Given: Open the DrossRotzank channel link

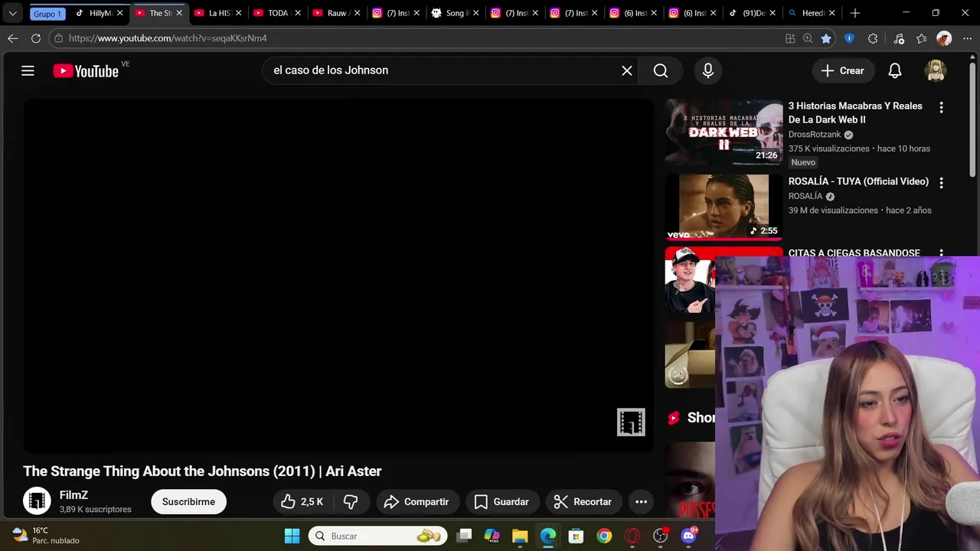Looking at the screenshot, I should pyautogui.click(x=815, y=135).
